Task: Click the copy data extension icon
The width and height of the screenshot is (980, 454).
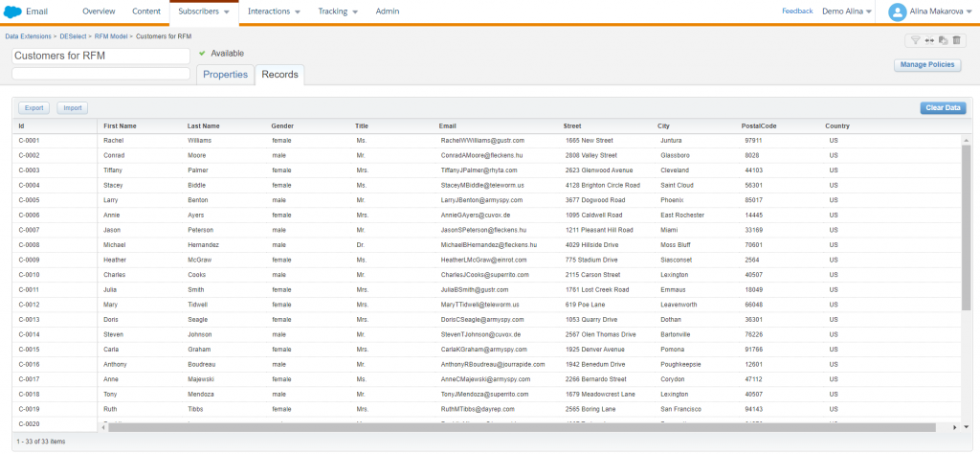Action: 943,40
